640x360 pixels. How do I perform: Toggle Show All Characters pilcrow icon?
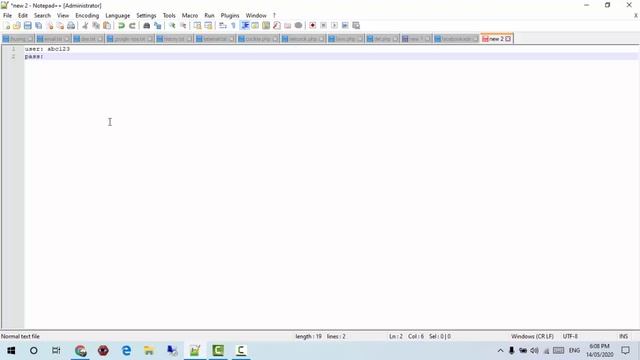(x=233, y=26)
